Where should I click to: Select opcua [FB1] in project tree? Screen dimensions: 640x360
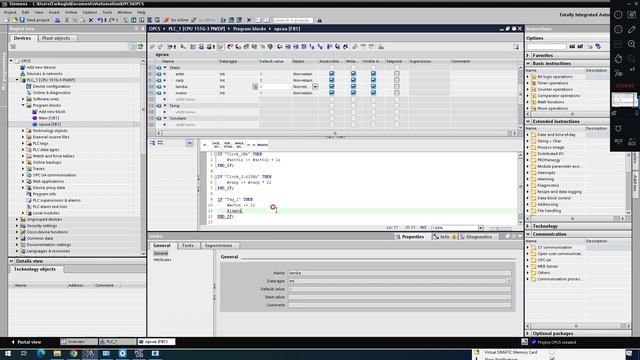click(50, 124)
